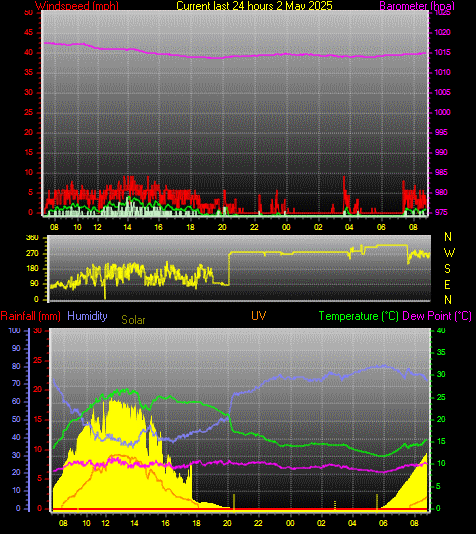This screenshot has height=534, width=476.
Task: Click the 40 temperature scale value
Action: (441, 330)
